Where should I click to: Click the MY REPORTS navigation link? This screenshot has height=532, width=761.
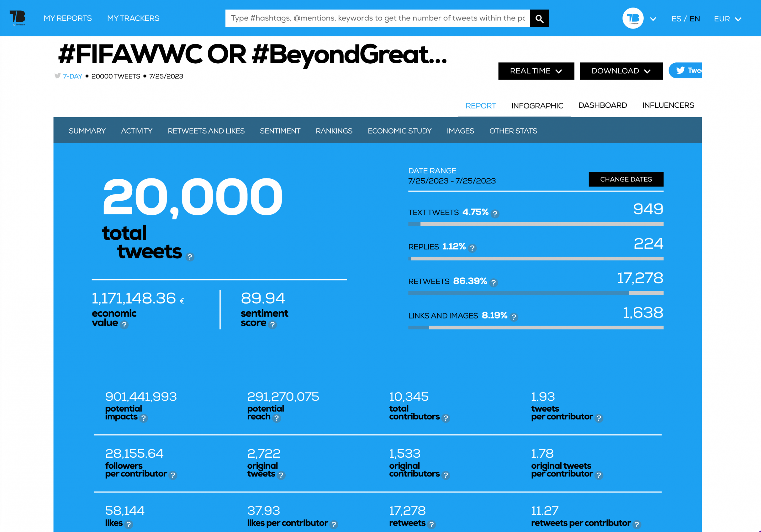pos(68,18)
